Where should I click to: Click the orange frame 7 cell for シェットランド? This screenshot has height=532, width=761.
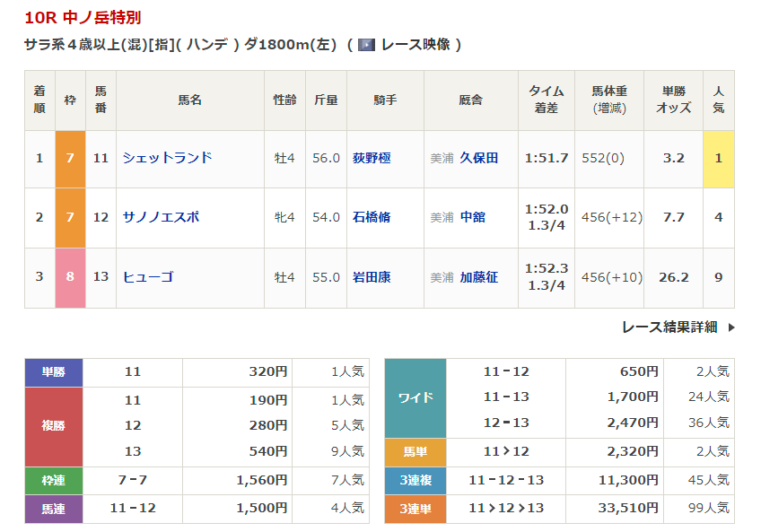click(x=70, y=158)
